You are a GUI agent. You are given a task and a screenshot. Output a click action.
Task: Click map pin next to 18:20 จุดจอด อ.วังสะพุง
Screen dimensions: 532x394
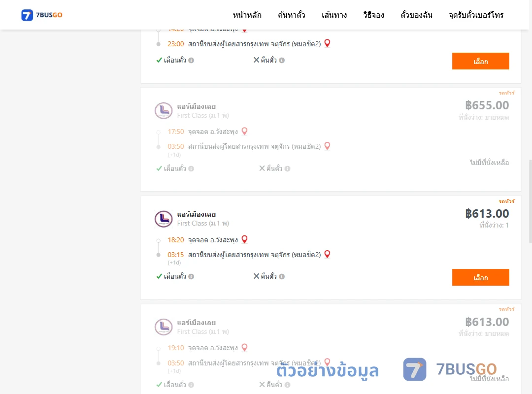click(x=244, y=239)
